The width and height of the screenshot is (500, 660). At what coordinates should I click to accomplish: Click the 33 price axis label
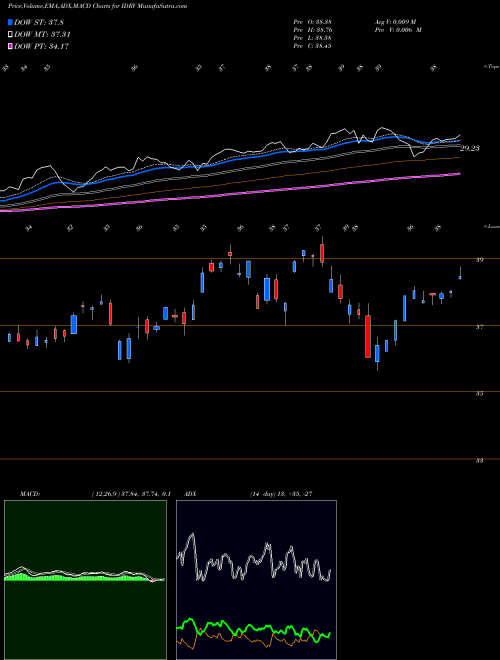pos(479,461)
